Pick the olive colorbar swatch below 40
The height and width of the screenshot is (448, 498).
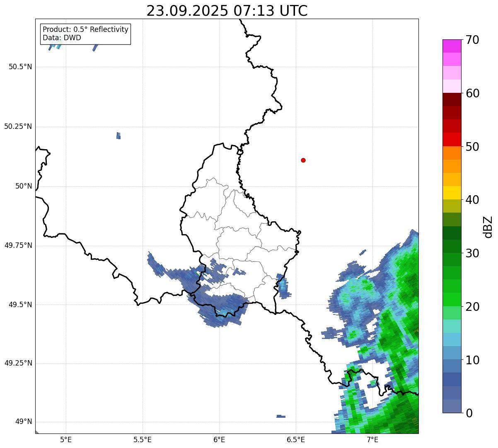click(x=452, y=206)
